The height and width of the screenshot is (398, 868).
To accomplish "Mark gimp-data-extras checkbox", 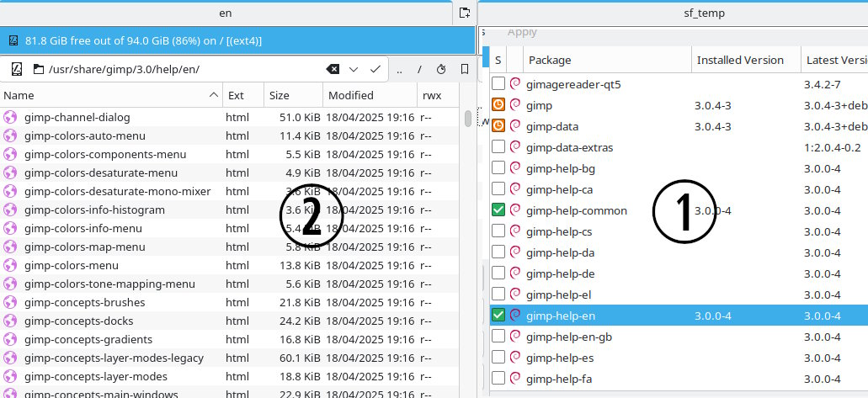I will (498, 147).
